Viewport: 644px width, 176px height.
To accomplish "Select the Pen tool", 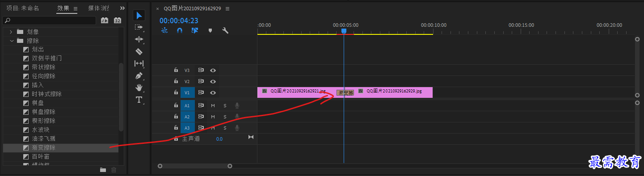I will click(x=139, y=75).
